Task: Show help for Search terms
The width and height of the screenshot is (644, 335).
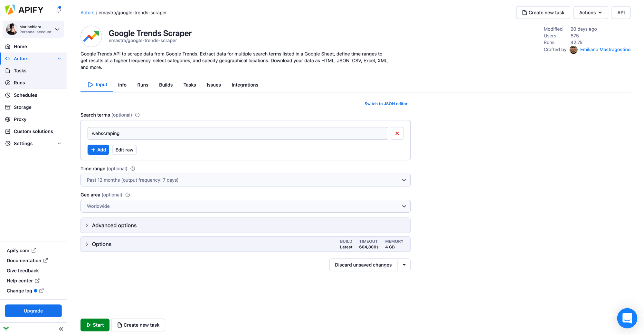Action: pos(137,115)
